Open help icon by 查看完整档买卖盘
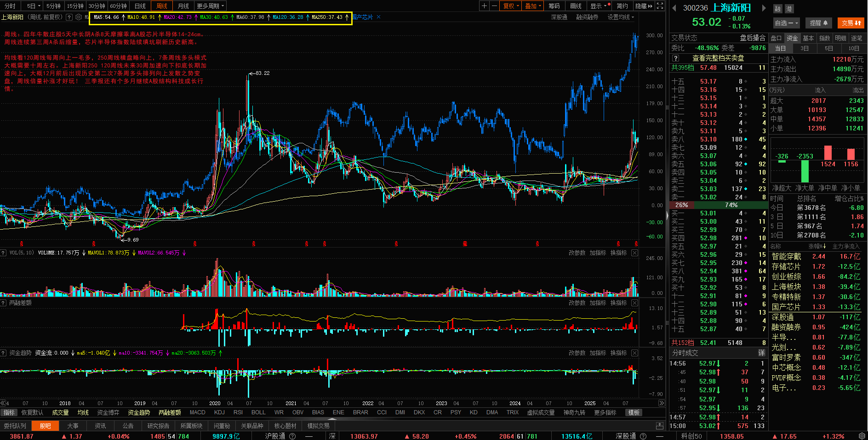Screen dimensions: 868x440 coord(675,58)
